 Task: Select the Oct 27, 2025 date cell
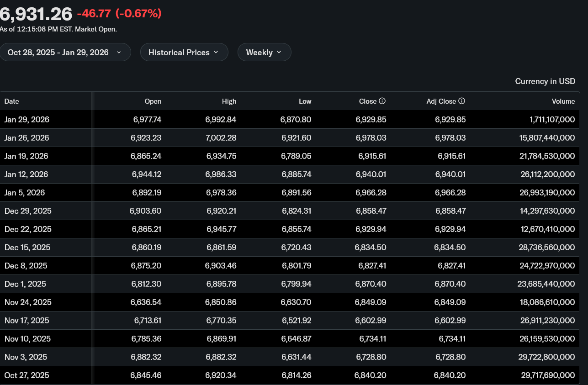(27, 375)
